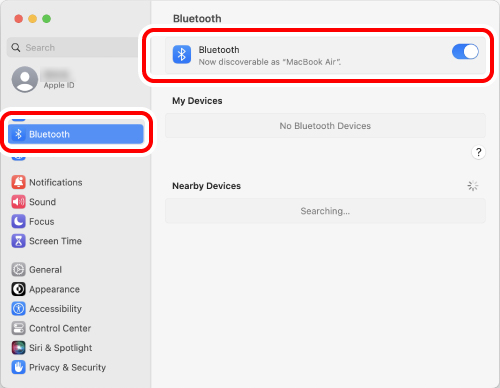Click the Apple ID profile avatar

click(x=25, y=79)
